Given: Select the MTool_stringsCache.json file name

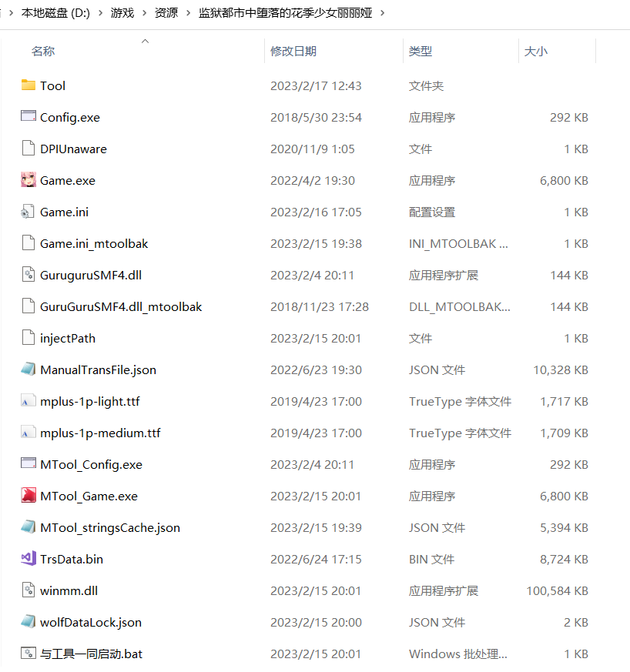Looking at the screenshot, I should click(110, 527).
